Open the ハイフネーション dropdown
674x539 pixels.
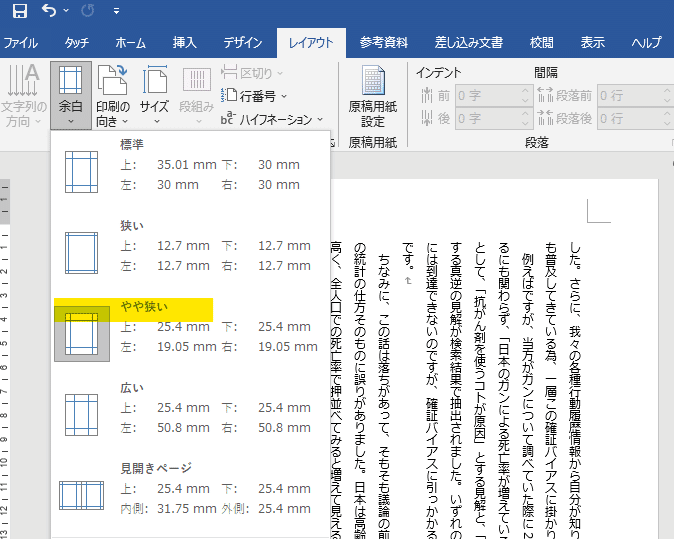coord(272,119)
